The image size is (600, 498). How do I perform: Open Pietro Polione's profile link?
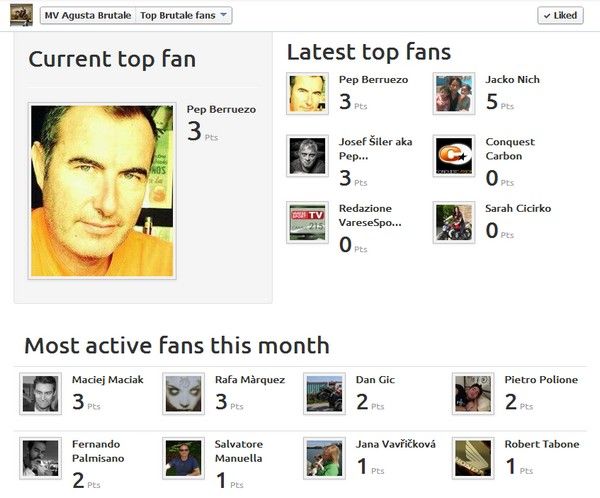(541, 379)
